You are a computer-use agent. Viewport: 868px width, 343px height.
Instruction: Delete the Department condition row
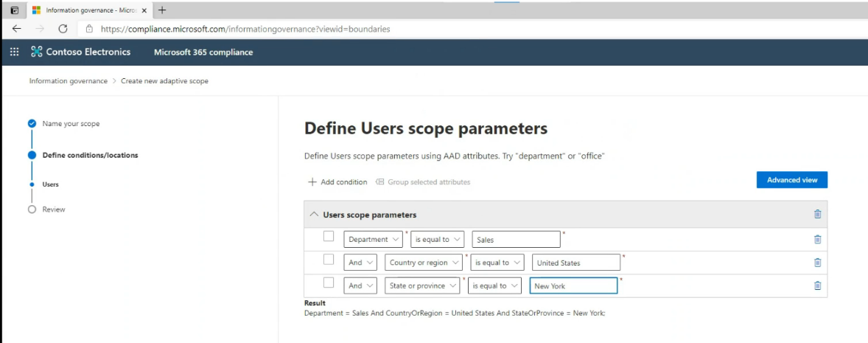[817, 239]
